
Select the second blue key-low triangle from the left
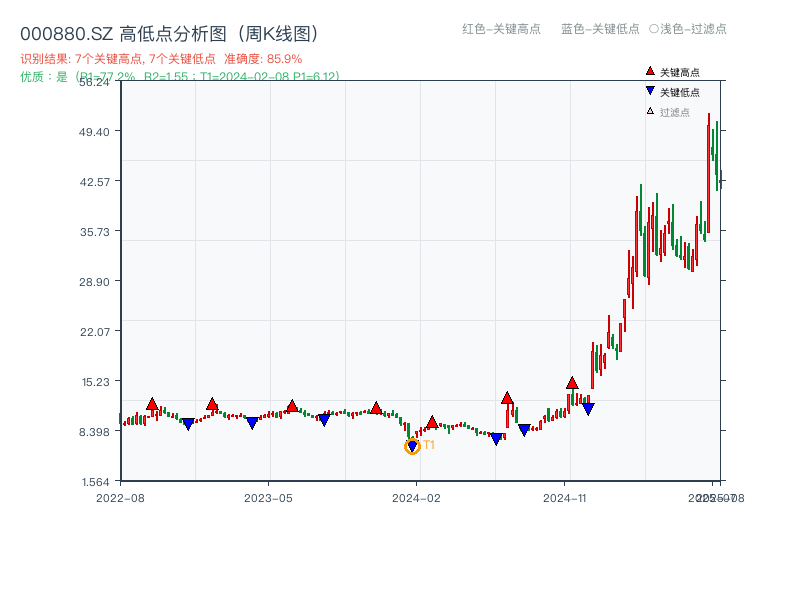252,422
